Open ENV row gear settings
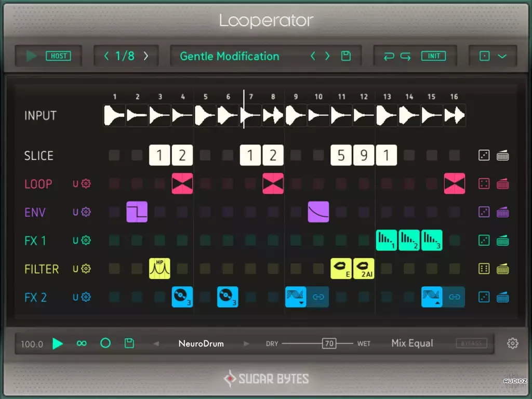Viewport: 532px width, 399px height. tap(86, 212)
